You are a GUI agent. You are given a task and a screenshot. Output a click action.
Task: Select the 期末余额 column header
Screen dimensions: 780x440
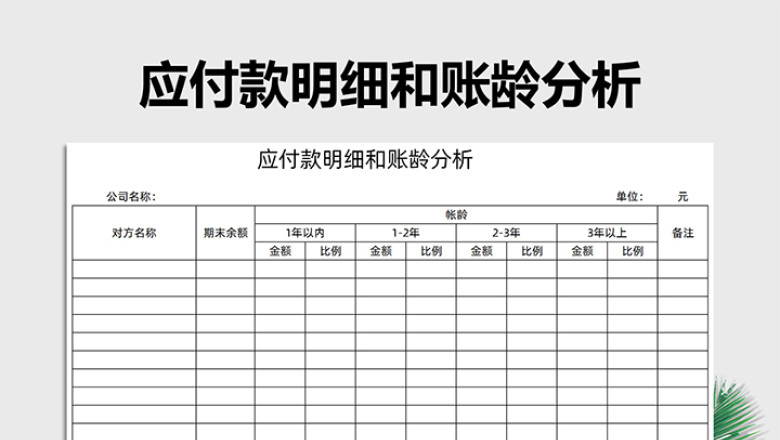pos(225,233)
